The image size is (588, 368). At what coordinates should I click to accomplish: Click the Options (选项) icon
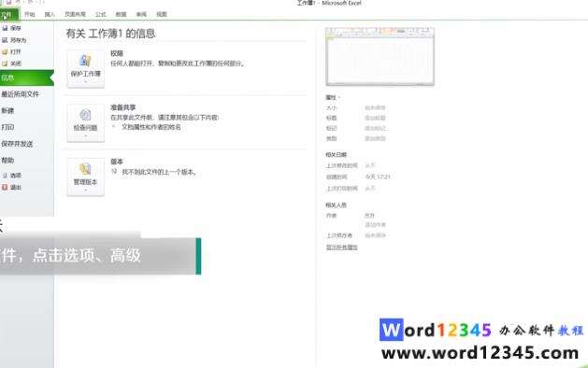point(5,176)
